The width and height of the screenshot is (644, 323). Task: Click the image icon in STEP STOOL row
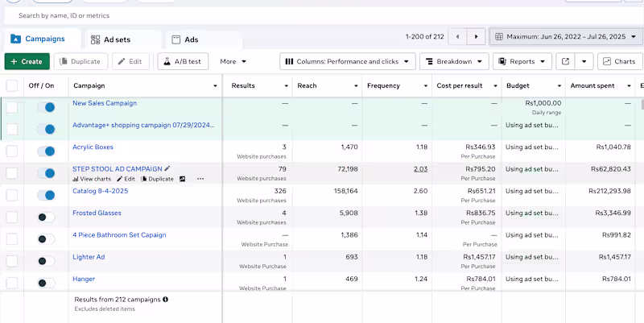183,179
